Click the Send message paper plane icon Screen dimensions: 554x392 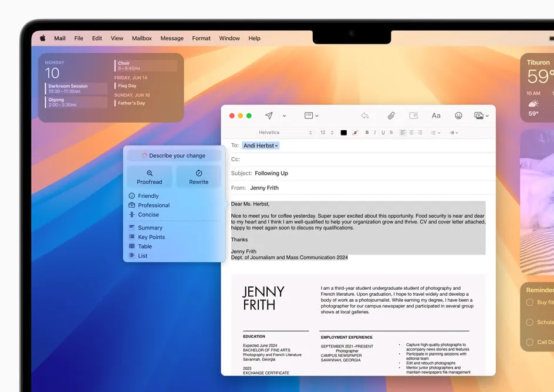coord(269,116)
